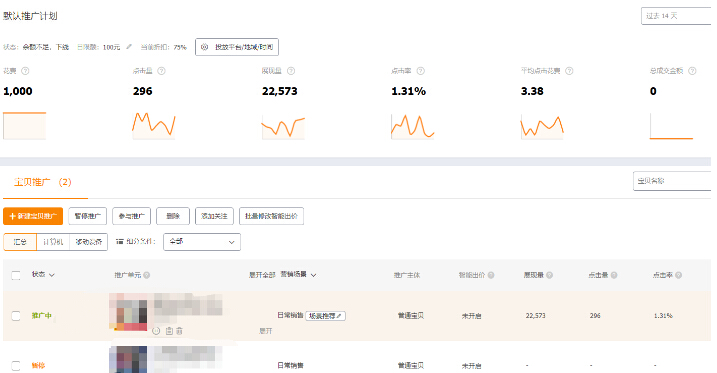Image resolution: width=717 pixels, height=373 pixels.
Task: Click the trash icon under first product
Action: click(x=179, y=331)
